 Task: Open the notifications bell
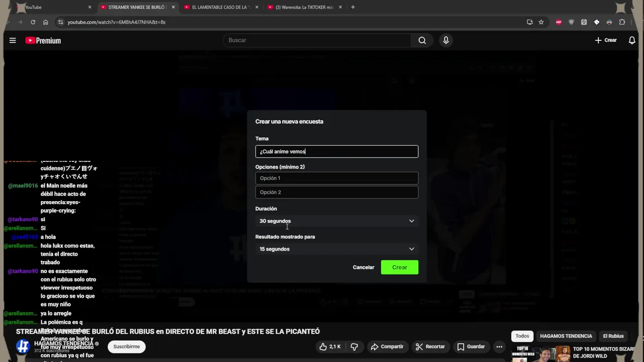coord(632,40)
